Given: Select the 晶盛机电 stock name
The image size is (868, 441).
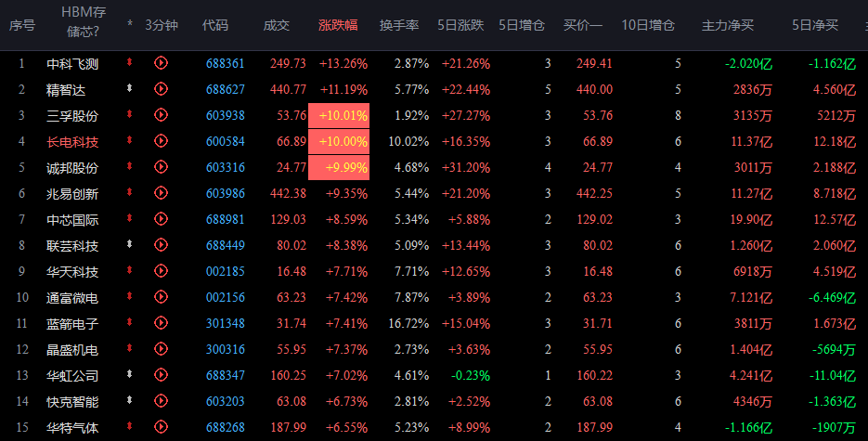Looking at the screenshot, I should (72, 350).
